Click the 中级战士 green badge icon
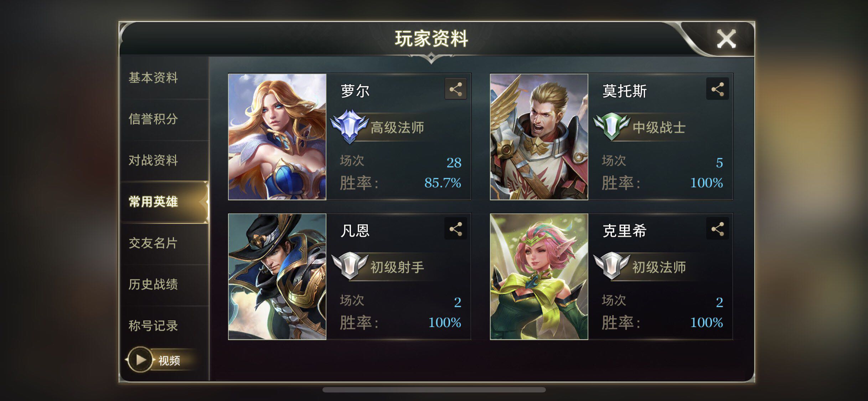The width and height of the screenshot is (868, 401). pyautogui.click(x=611, y=127)
